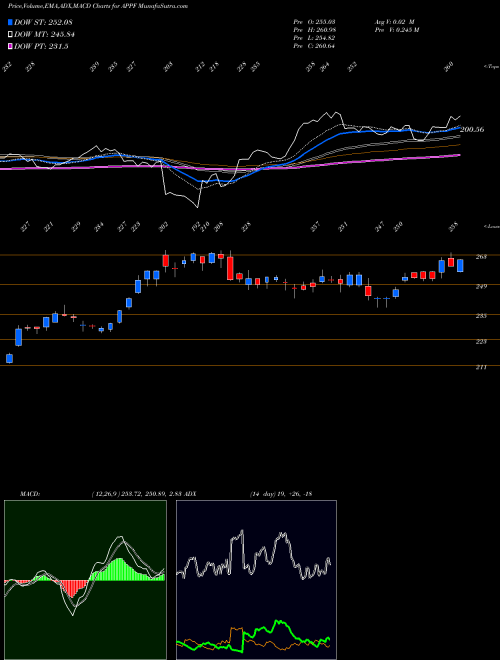This screenshot has height=660, width=500.
Task: Click the 211 price level label
Action: [481, 367]
